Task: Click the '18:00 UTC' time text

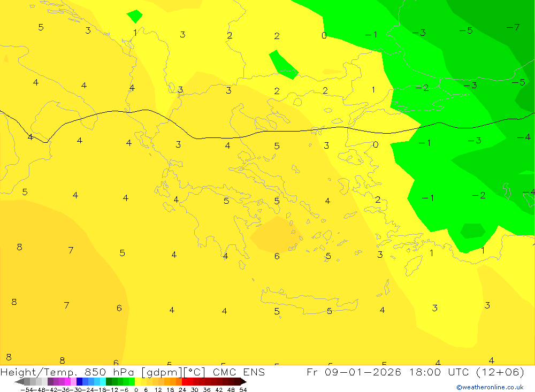Action: coord(440,372)
